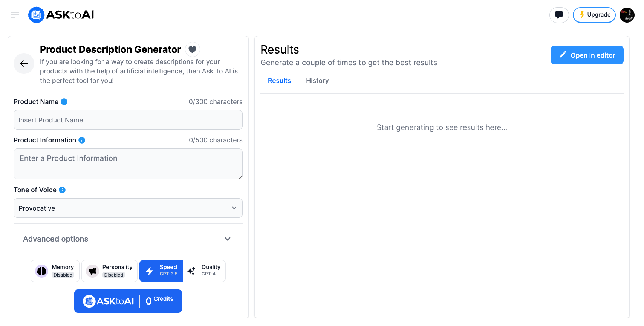
Task: Favorite the tool with the heart icon
Action: click(x=192, y=49)
